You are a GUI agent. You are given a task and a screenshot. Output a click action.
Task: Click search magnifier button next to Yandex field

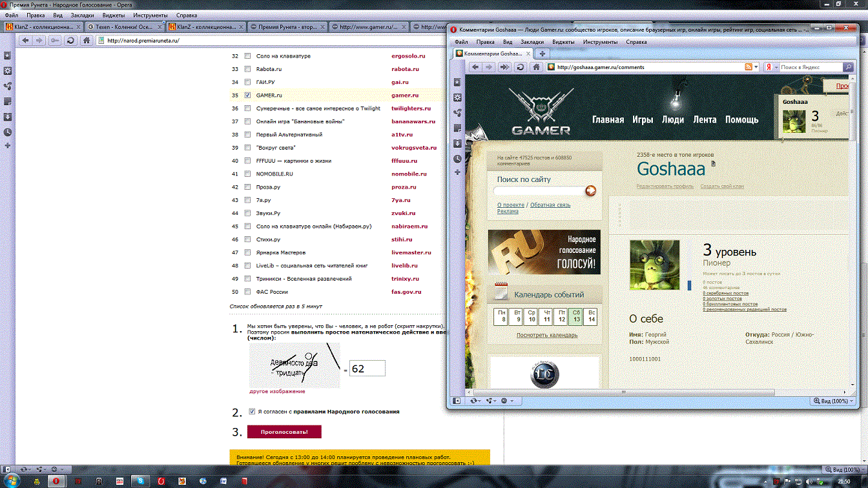(849, 67)
